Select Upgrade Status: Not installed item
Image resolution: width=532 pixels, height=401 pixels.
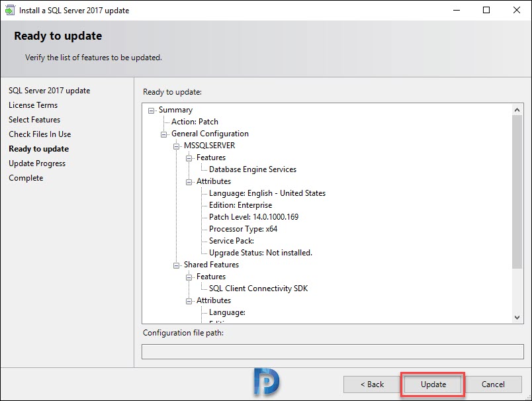pyautogui.click(x=261, y=253)
